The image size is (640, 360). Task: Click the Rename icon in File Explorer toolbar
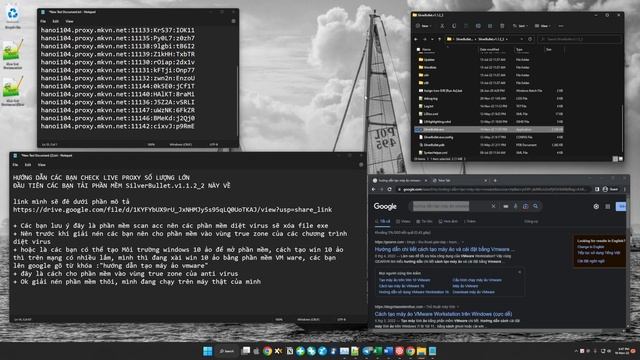coord(478,26)
